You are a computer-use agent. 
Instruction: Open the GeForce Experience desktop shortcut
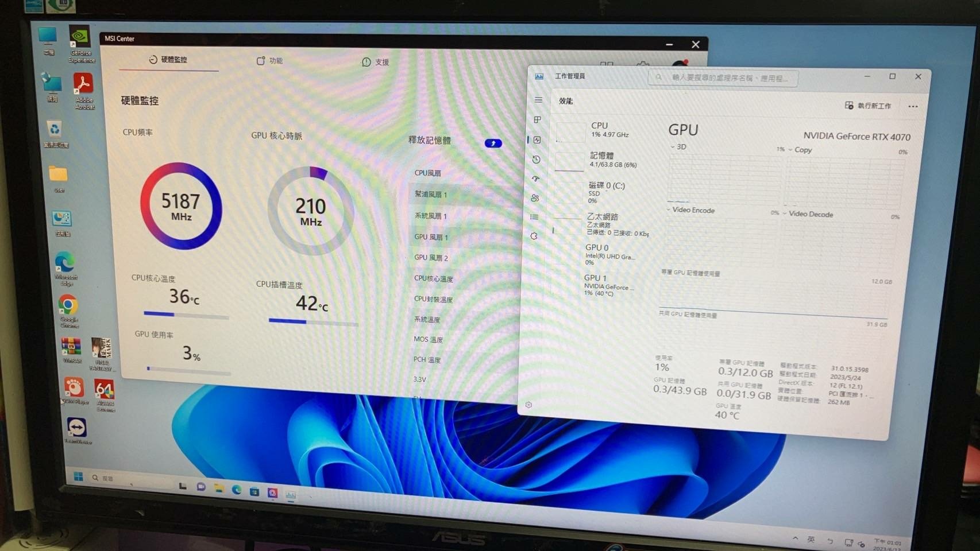(x=80, y=44)
